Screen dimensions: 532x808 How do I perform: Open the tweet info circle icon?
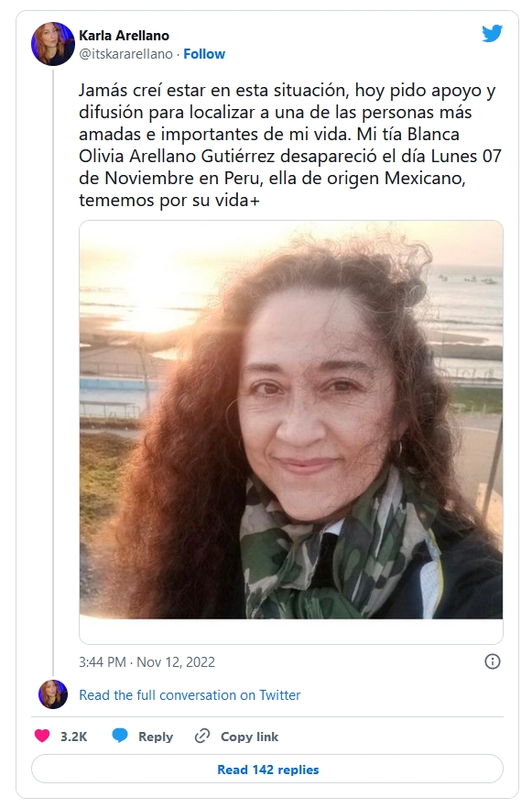[x=493, y=661]
